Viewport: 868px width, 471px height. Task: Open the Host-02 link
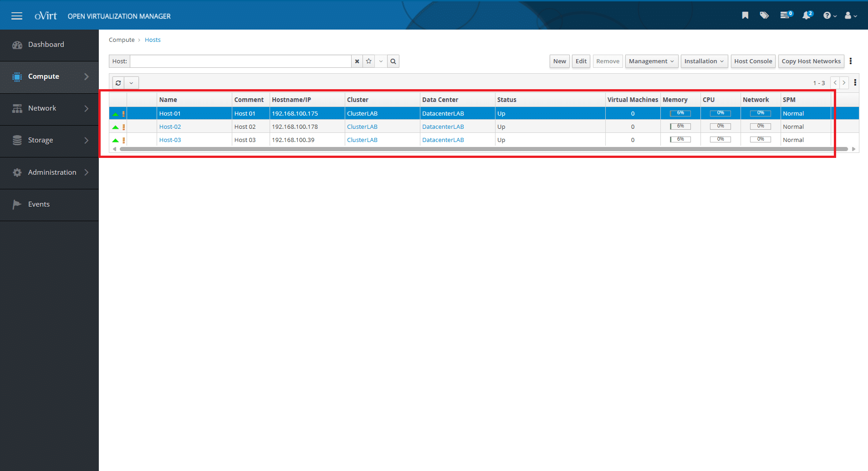coord(170,127)
